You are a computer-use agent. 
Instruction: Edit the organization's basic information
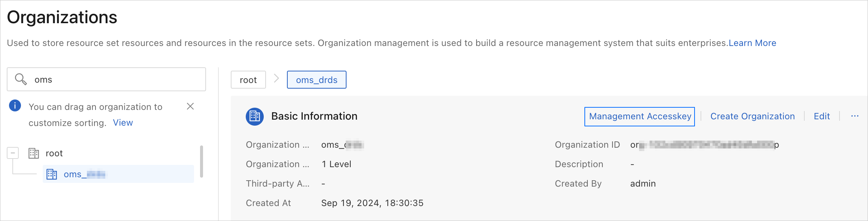(x=822, y=116)
